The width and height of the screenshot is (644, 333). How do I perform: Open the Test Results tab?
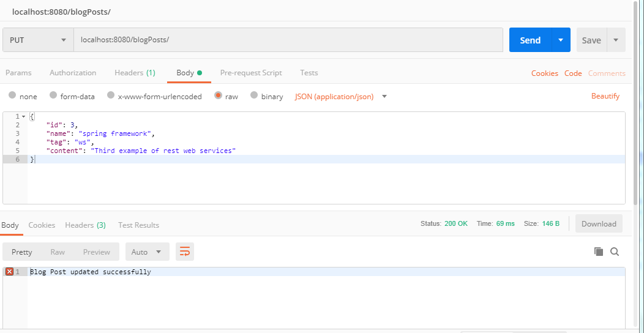click(138, 225)
